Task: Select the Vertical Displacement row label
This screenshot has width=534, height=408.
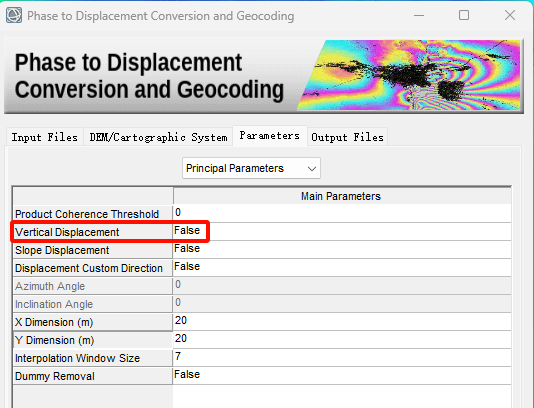Action: (x=93, y=232)
